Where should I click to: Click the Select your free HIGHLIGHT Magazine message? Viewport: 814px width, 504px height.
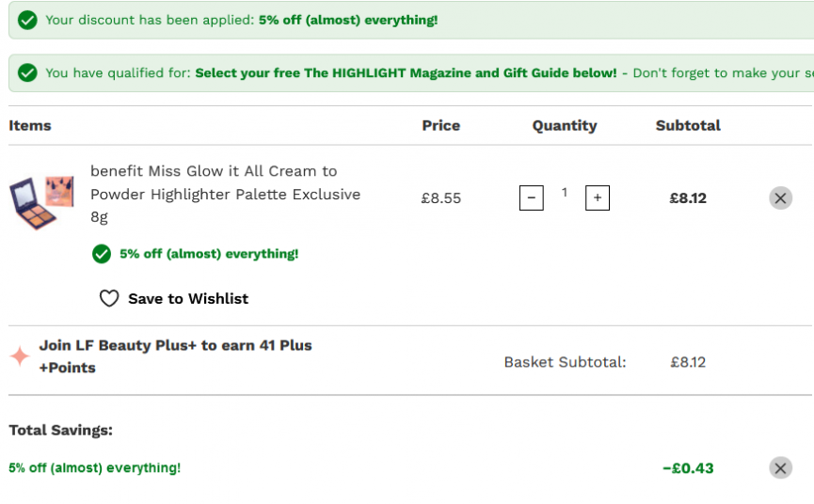406,73
